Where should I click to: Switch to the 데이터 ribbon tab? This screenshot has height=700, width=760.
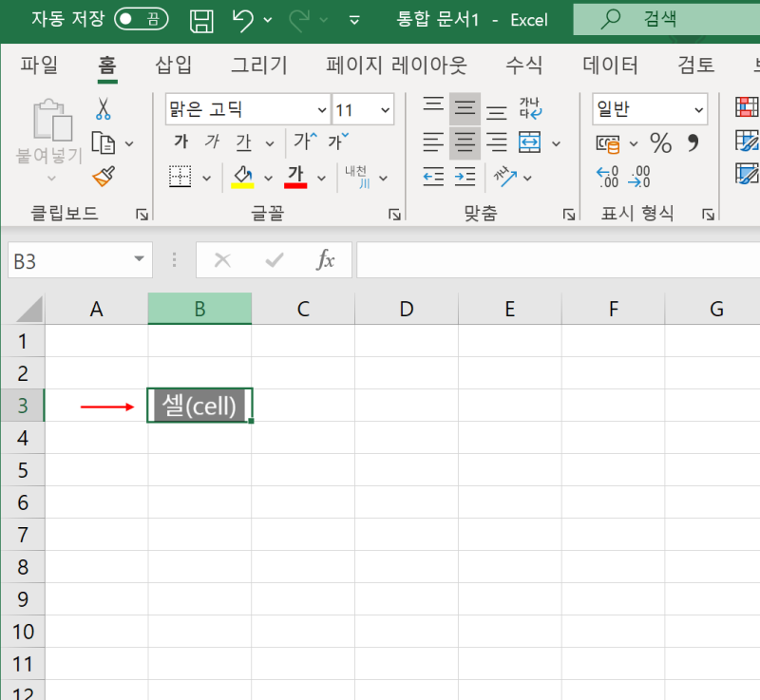(x=609, y=66)
